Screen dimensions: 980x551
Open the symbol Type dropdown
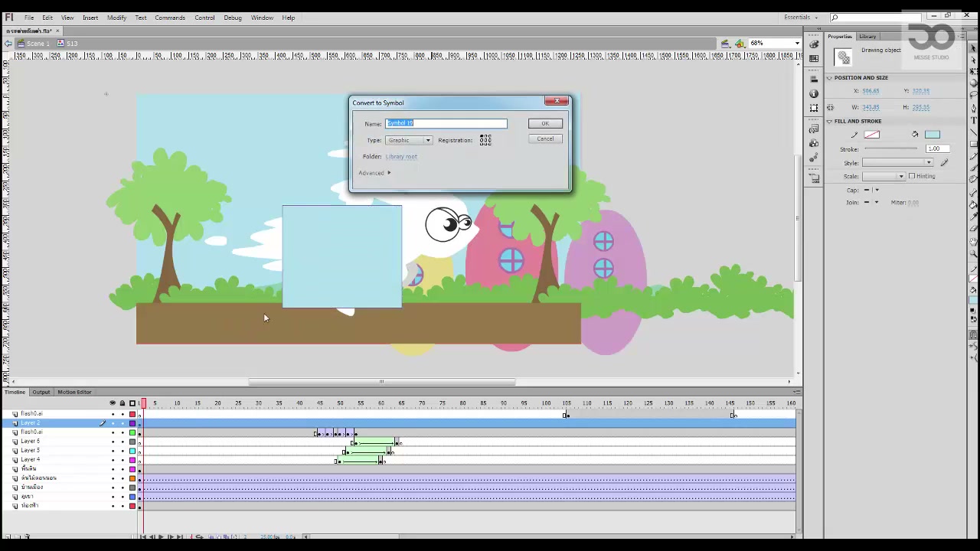coord(410,140)
